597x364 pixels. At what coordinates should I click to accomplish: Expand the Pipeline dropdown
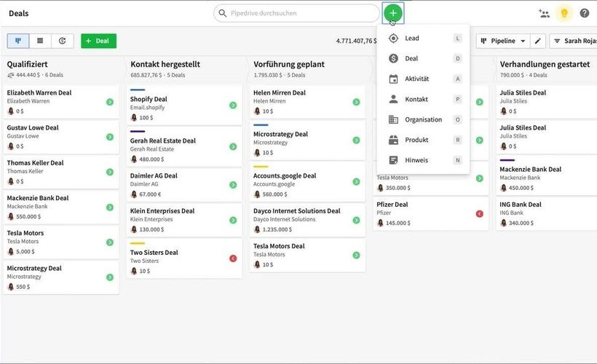click(502, 41)
